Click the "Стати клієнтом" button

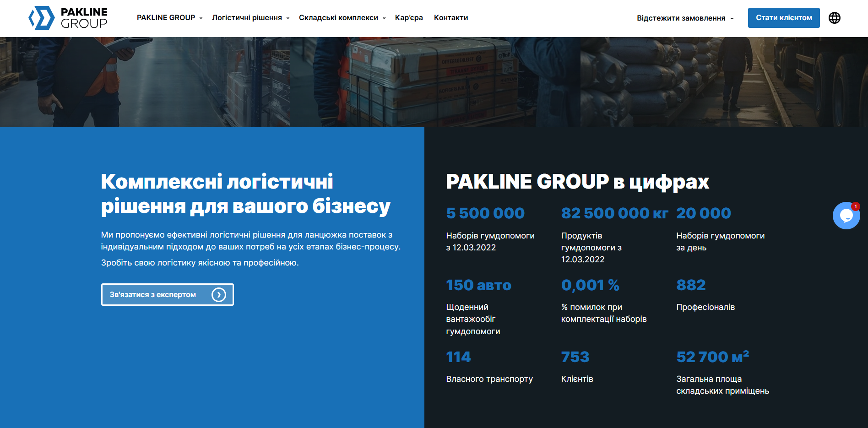click(783, 18)
